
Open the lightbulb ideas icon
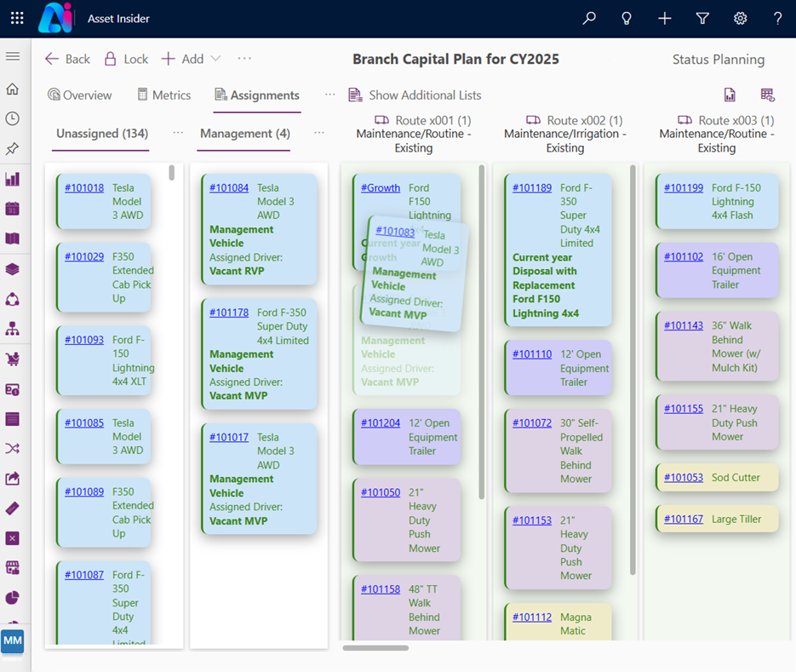[627, 19]
